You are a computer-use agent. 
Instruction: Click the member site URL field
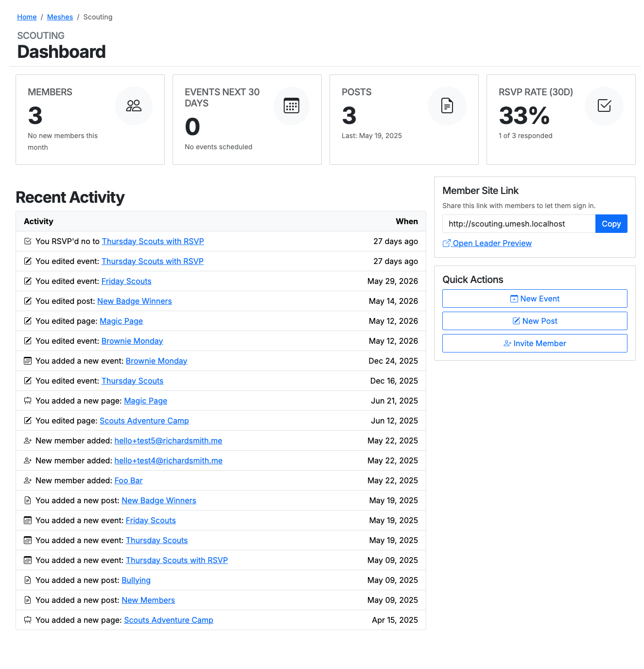519,224
